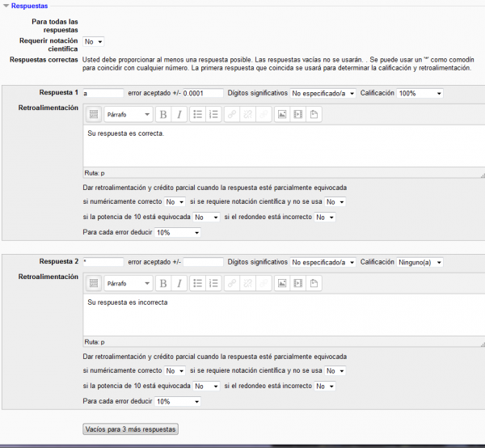Open Párrafo format dropdown in Respuesta 1 editor
The image size is (485, 448).
click(129, 114)
